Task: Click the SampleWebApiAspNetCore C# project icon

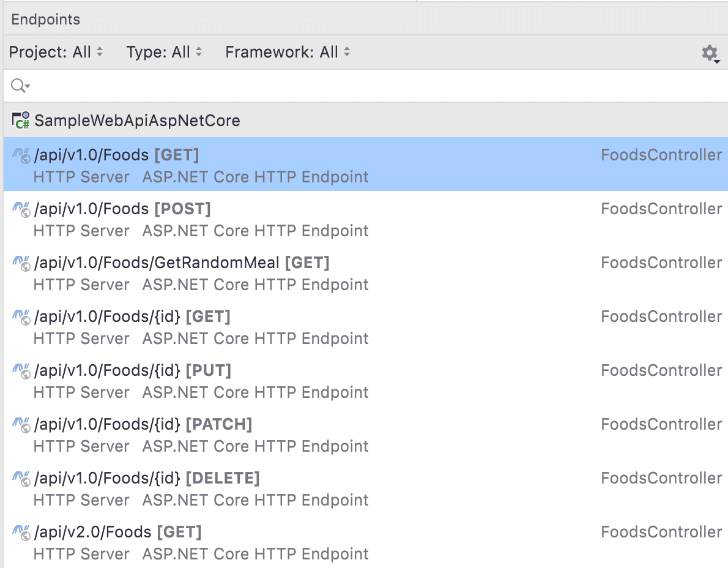Action: [x=21, y=121]
